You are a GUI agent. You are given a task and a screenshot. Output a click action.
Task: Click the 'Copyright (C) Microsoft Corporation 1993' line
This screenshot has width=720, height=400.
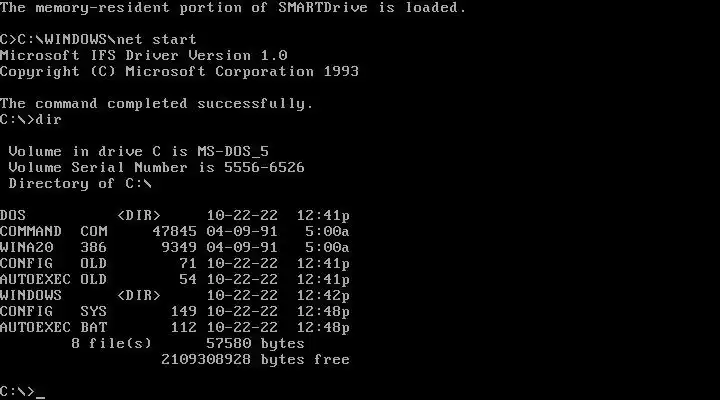click(x=180, y=72)
